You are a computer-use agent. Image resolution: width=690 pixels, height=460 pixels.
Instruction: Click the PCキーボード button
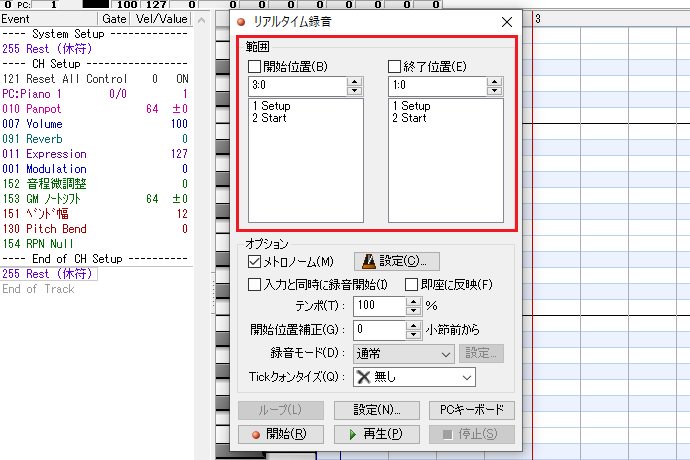pyautogui.click(x=471, y=410)
